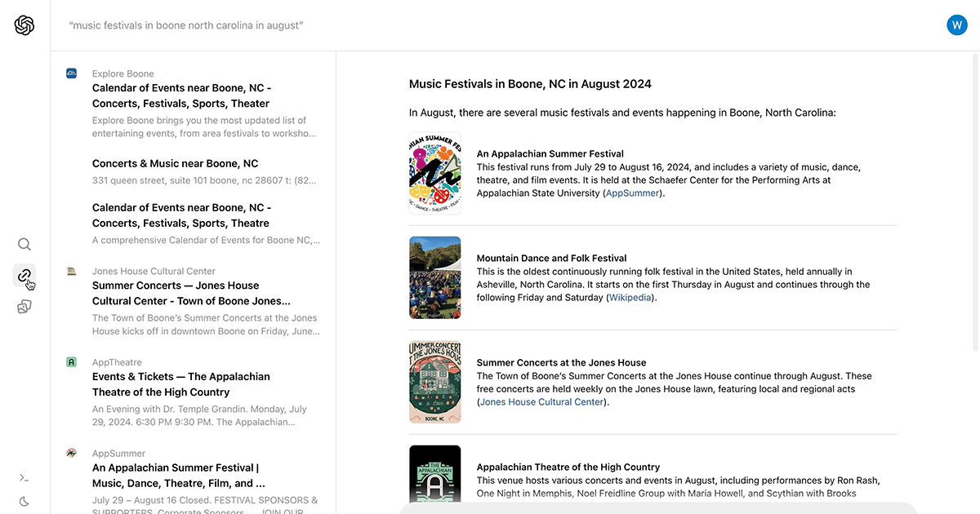This screenshot has width=980, height=514.
Task: Follow the Jones House Cultural Center citation link
Action: tap(541, 402)
